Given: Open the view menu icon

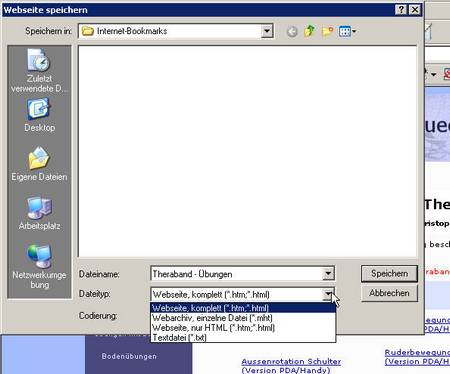Looking at the screenshot, I should click(347, 32).
